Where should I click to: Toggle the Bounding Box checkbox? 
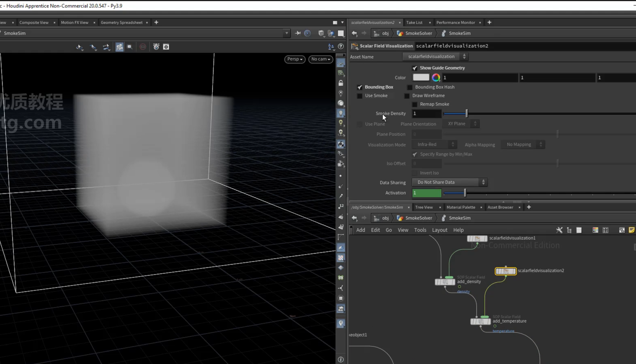click(x=360, y=87)
